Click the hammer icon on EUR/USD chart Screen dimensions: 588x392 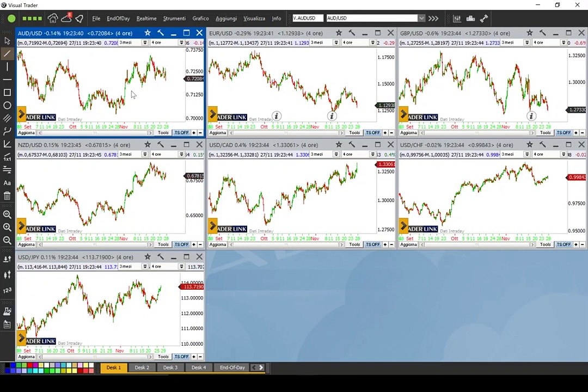(x=352, y=33)
